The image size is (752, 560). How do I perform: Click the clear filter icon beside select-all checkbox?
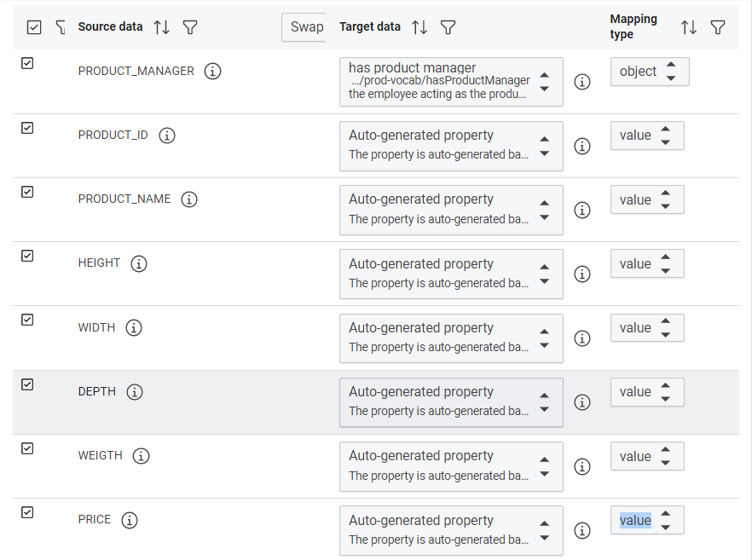[60, 27]
